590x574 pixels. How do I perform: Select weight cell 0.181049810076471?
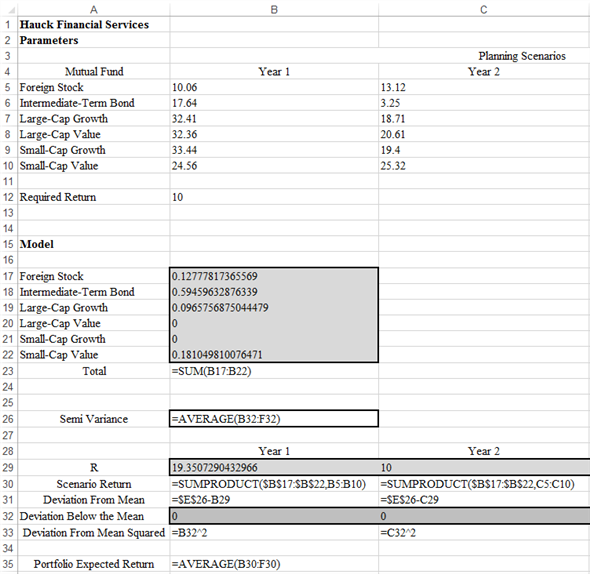click(x=274, y=355)
